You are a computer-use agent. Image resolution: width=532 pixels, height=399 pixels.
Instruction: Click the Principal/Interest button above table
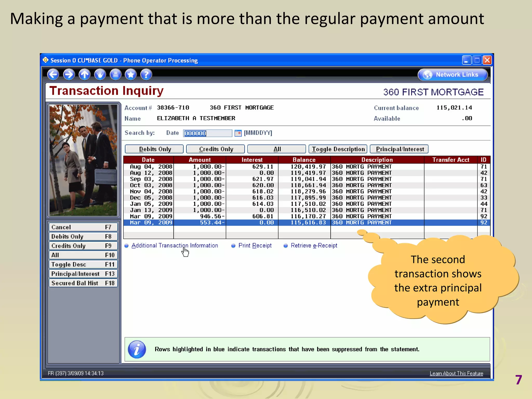click(399, 149)
